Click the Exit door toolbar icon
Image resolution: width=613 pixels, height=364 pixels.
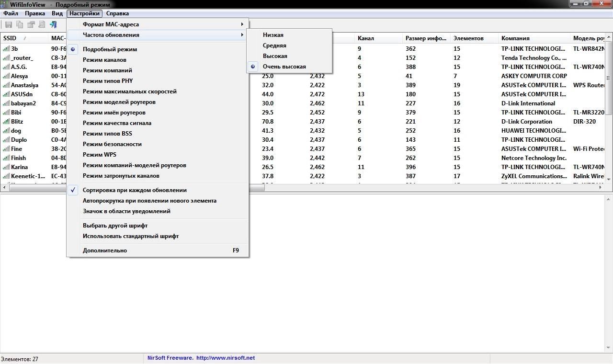54,24
